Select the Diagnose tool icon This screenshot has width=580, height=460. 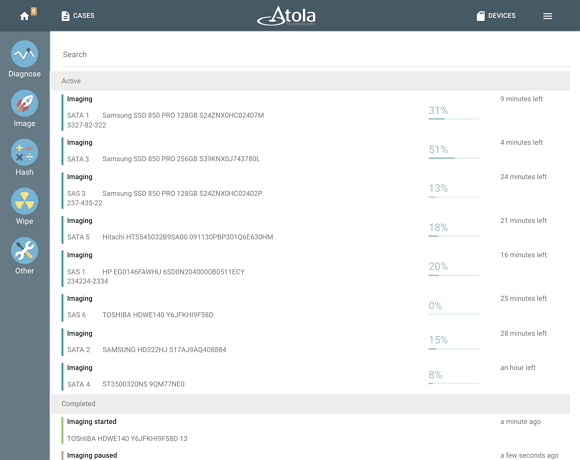point(24,54)
